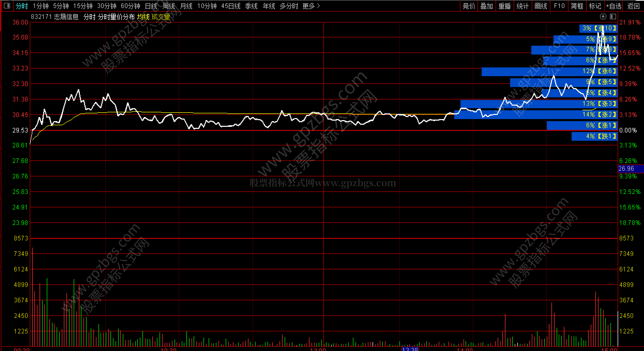This screenshot has height=351, width=644.
Task: Open 统计 statistics tool
Action: click(522, 6)
